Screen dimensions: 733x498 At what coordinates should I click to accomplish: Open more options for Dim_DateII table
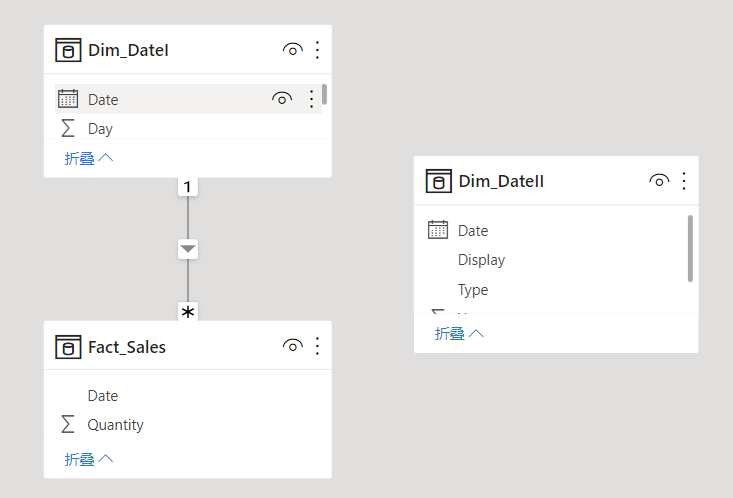(x=684, y=181)
